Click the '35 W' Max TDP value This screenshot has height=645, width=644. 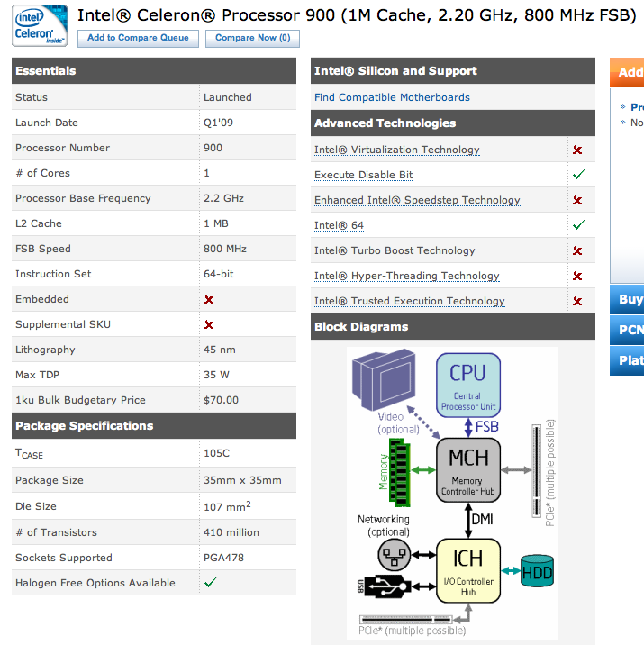(x=216, y=375)
